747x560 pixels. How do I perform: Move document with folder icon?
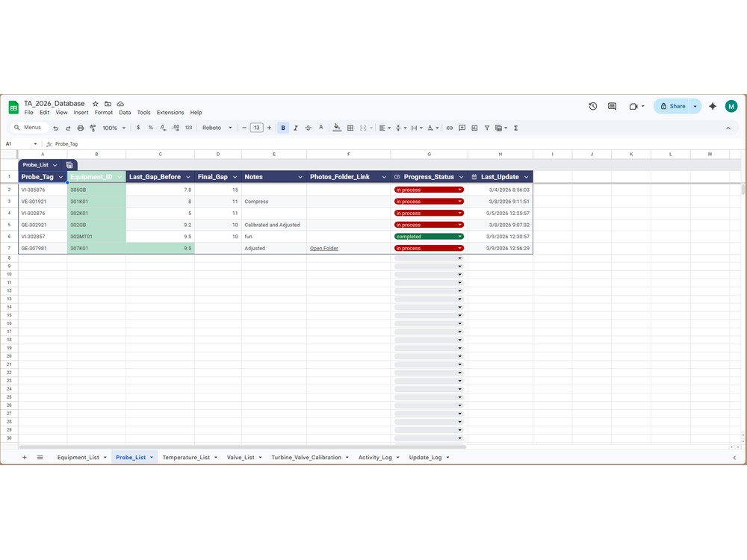pyautogui.click(x=108, y=104)
